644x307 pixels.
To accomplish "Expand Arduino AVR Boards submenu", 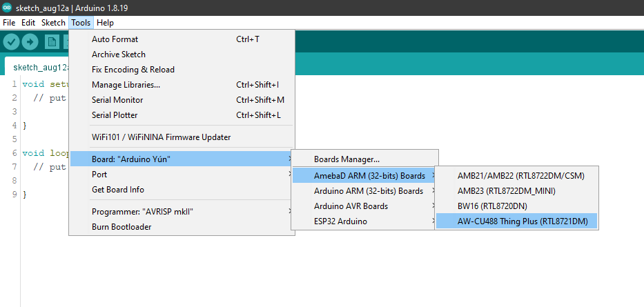I will (364, 206).
